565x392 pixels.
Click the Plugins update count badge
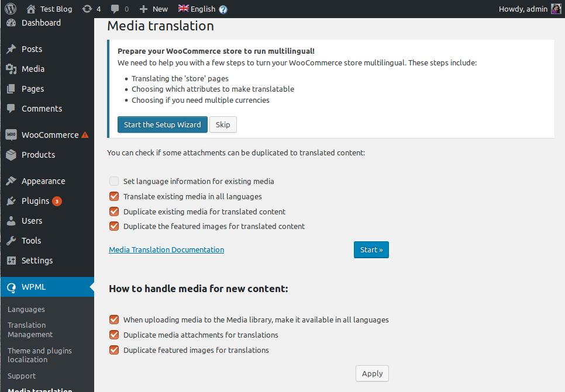coord(57,201)
